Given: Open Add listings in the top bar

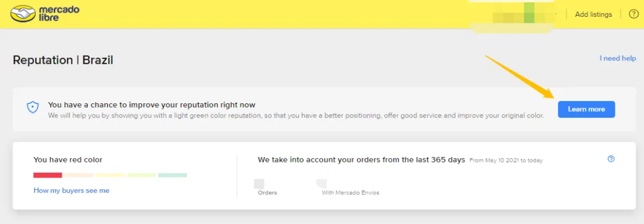Looking at the screenshot, I should tap(593, 14).
